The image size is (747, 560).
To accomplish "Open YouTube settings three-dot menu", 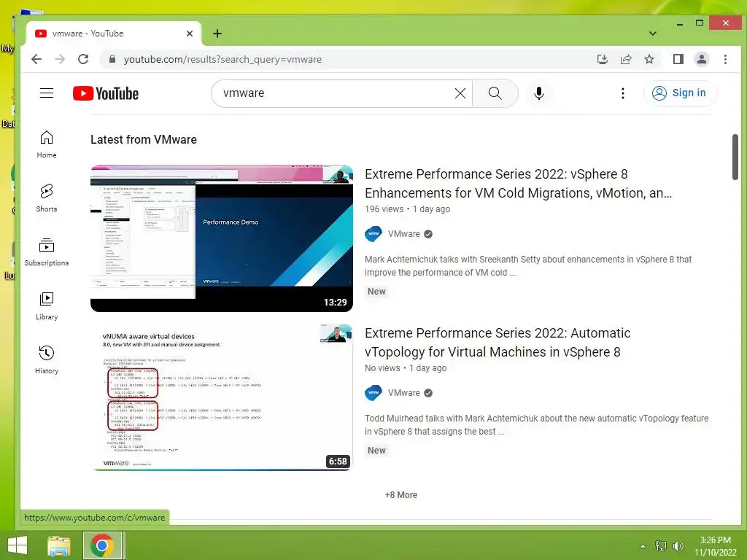I will coord(623,93).
